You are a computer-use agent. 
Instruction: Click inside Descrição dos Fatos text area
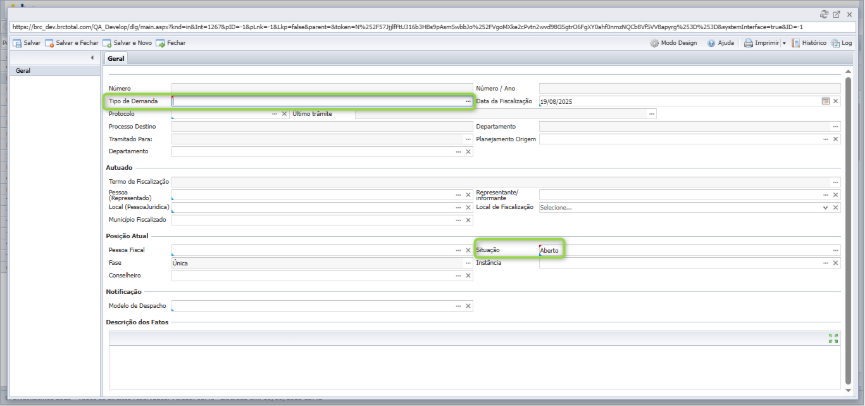(x=474, y=367)
